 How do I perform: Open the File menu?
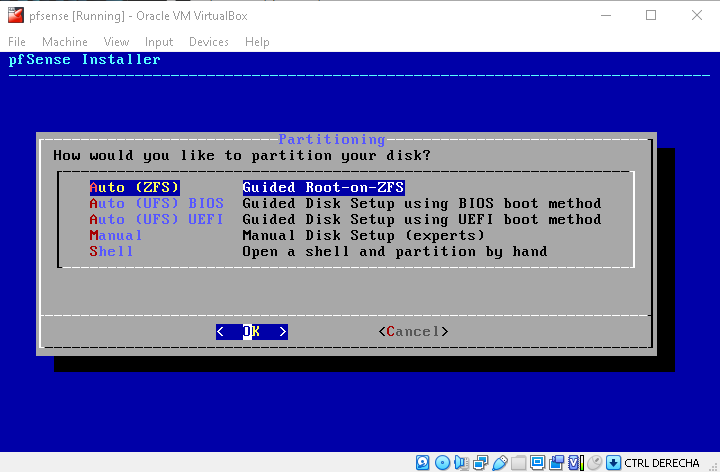click(x=17, y=42)
